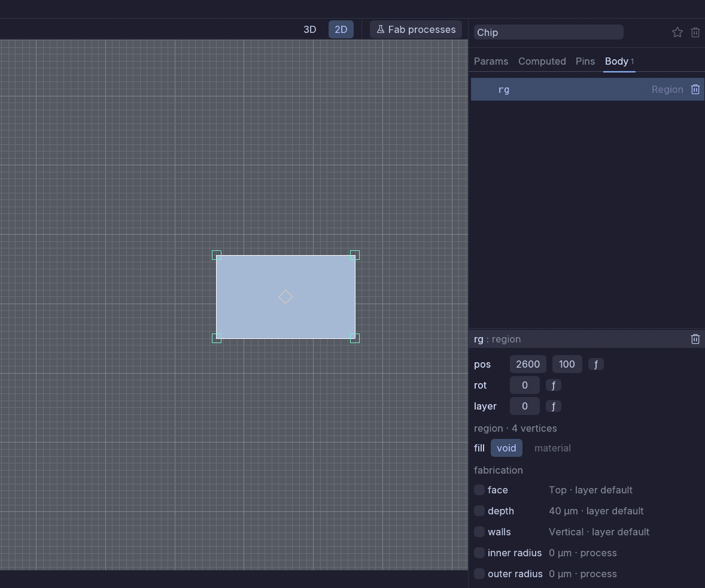This screenshot has height=588, width=705.
Task: Click the bottom-right vertex handle of the region
Action: pyautogui.click(x=355, y=338)
